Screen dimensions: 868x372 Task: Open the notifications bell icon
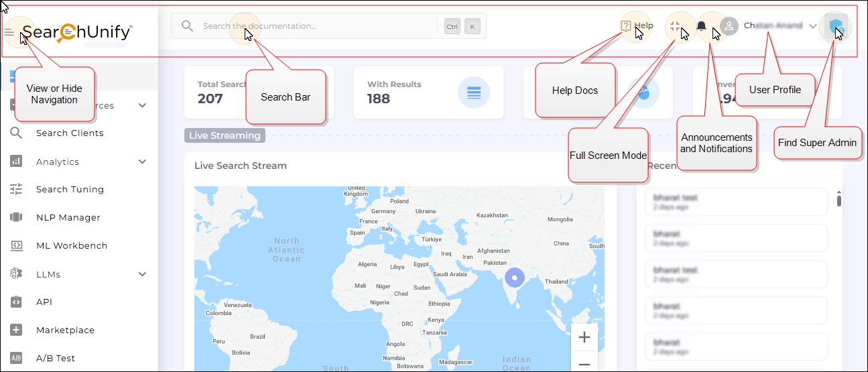coord(702,26)
